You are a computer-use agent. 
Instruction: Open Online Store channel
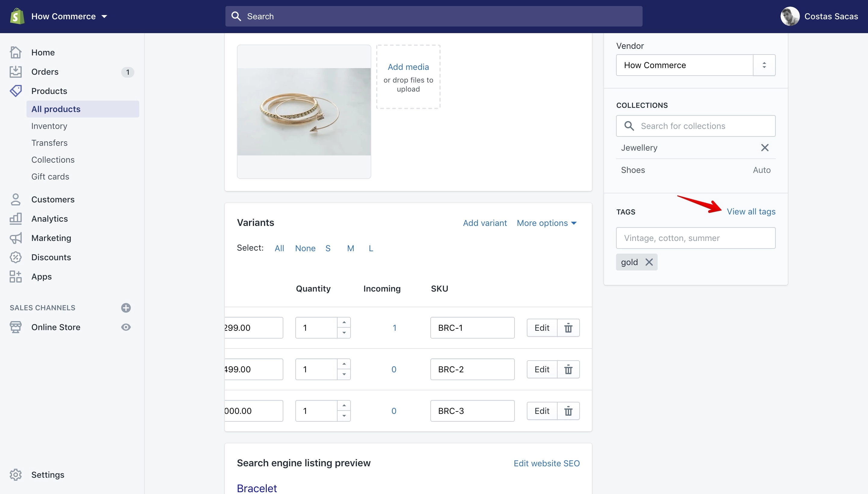[56, 327]
